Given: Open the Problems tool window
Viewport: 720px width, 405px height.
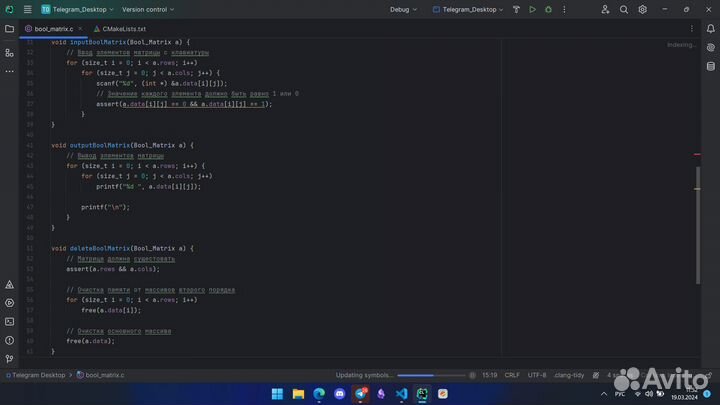Looking at the screenshot, I should pos(9,340).
